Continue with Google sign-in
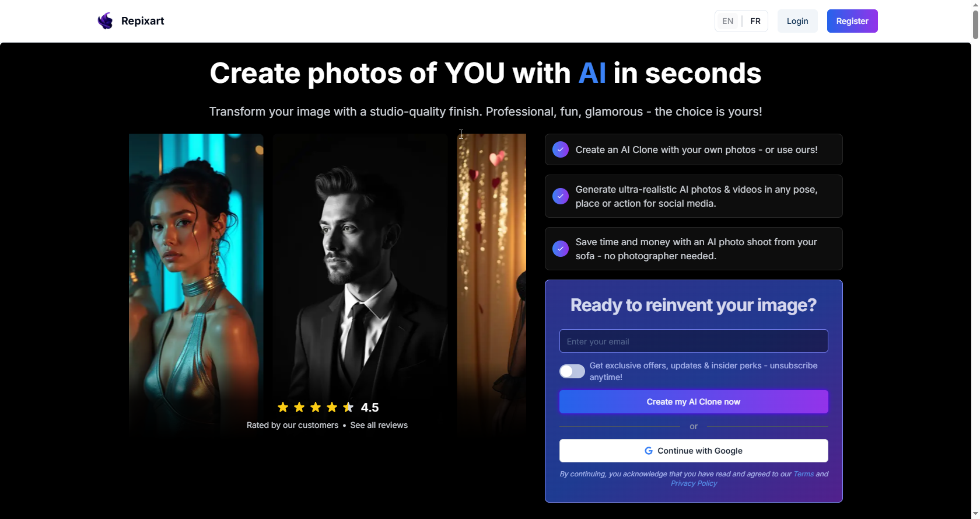 coord(694,451)
